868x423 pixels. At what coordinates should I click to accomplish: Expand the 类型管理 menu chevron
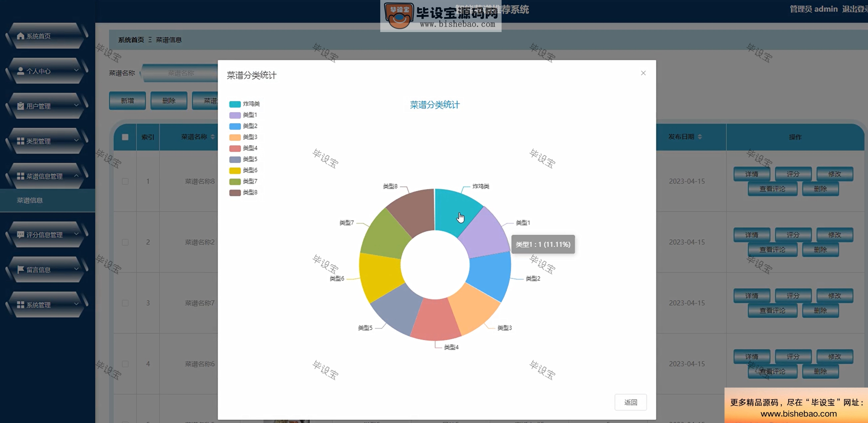[76, 140]
